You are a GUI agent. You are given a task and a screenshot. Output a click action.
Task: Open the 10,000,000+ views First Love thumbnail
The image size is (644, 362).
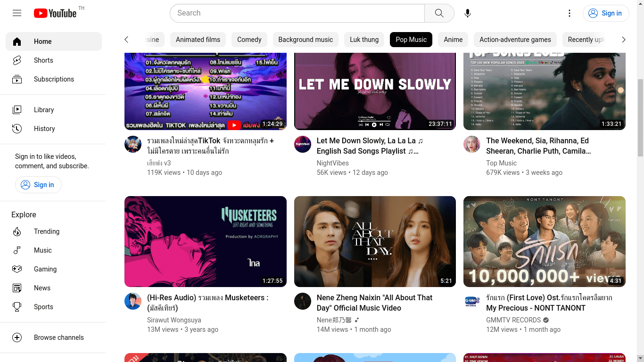(x=545, y=241)
